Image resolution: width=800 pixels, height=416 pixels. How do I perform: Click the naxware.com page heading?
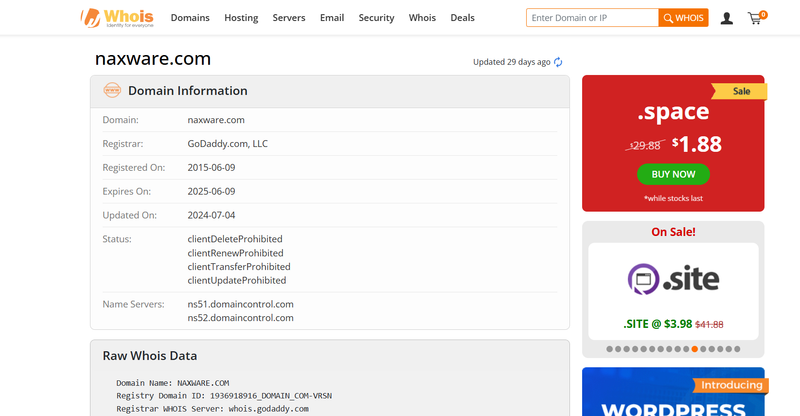coord(153,59)
